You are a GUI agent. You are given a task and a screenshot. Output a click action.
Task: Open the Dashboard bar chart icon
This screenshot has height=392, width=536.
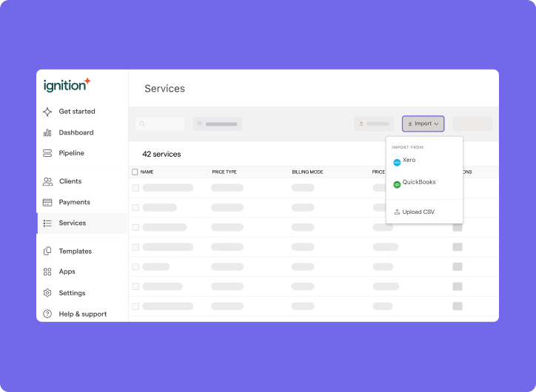[x=47, y=133]
